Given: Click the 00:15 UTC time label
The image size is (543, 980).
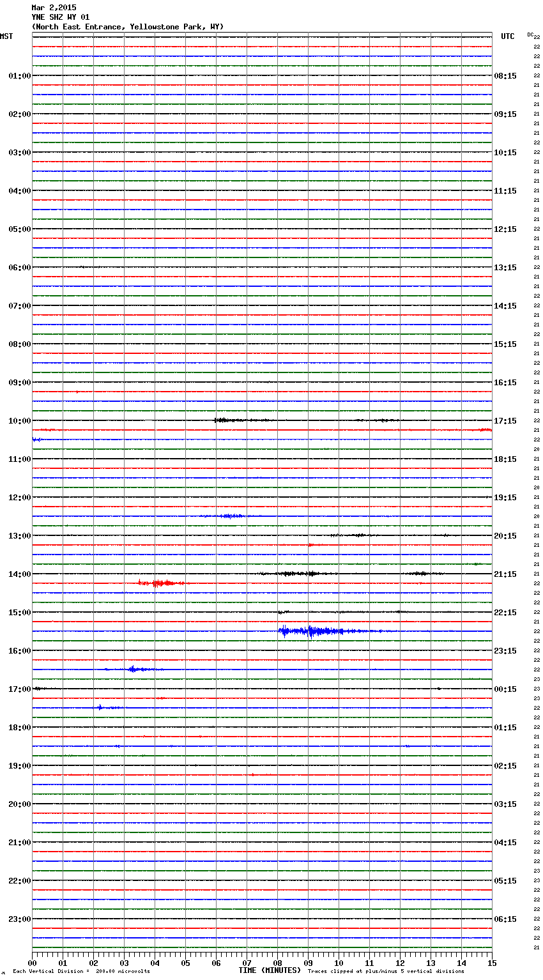Looking at the screenshot, I should (x=505, y=689).
